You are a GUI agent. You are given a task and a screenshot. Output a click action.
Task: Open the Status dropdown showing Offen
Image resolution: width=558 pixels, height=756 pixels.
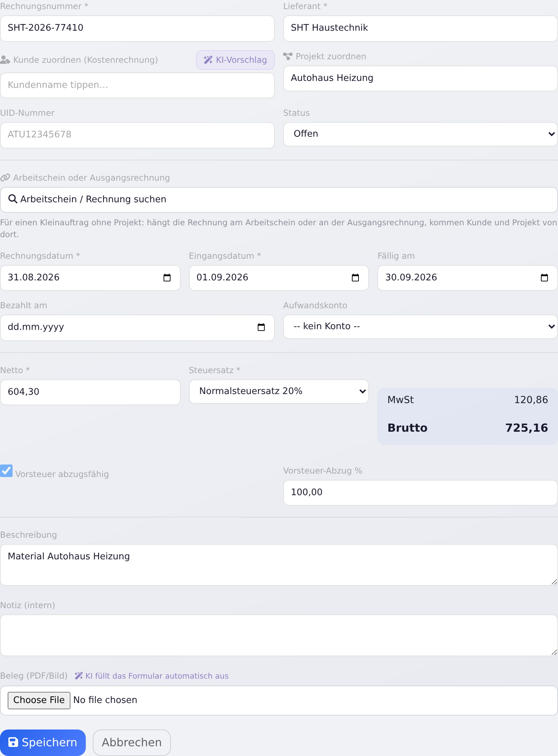tap(421, 134)
